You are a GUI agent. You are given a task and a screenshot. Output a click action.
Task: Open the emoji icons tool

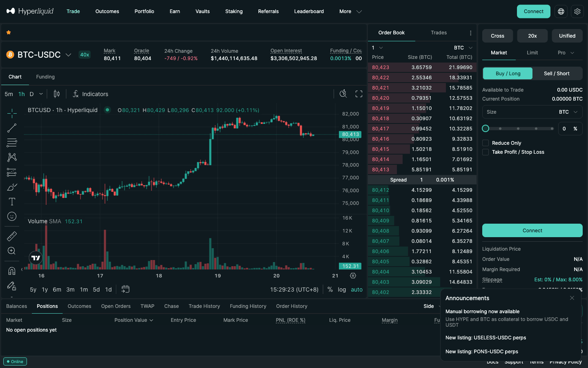12,216
